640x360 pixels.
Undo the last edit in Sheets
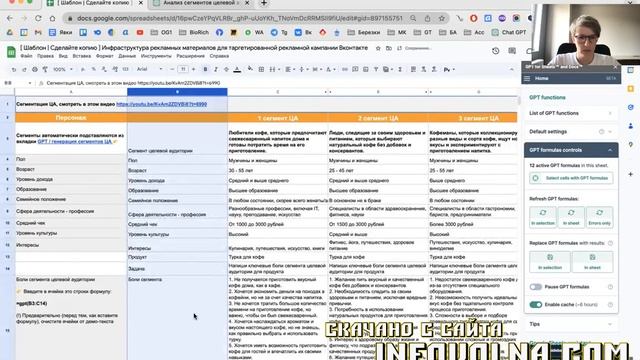pos(14,70)
